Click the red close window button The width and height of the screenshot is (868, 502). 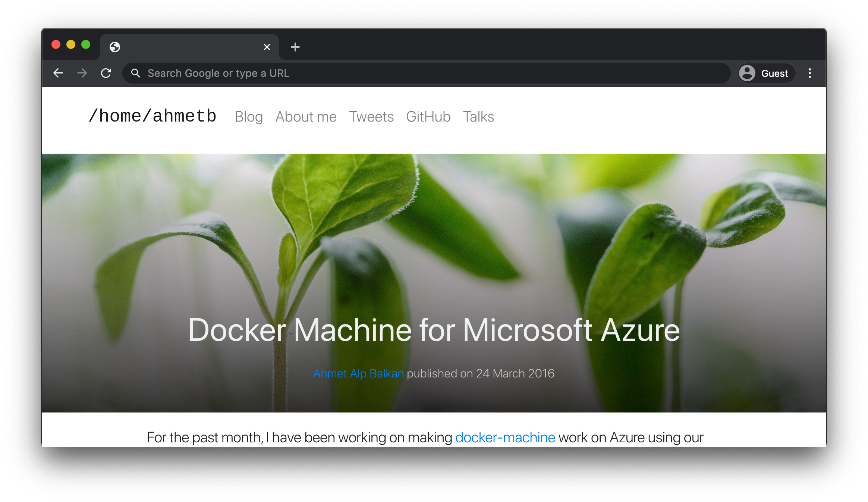pos(56,45)
